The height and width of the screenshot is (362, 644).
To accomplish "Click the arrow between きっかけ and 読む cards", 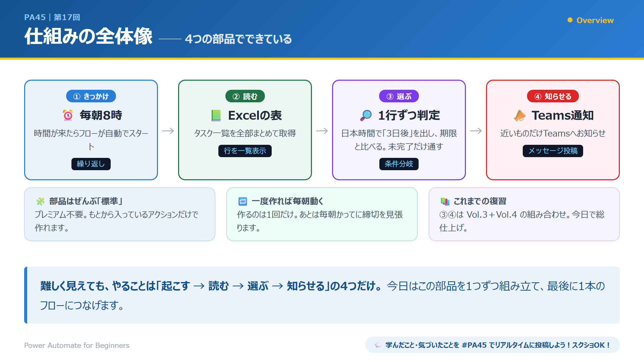I will 168,131.
